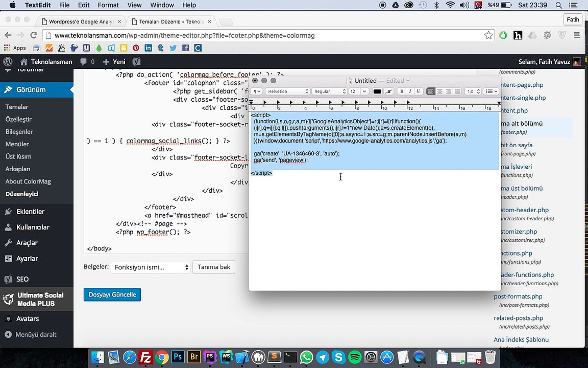This screenshot has height=368, width=588.
Task: Align text right in TextEdit
Action: 449,91
